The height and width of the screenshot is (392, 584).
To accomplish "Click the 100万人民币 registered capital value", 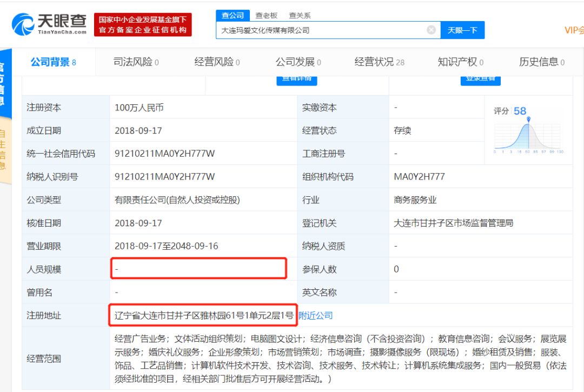I will pyautogui.click(x=139, y=108).
